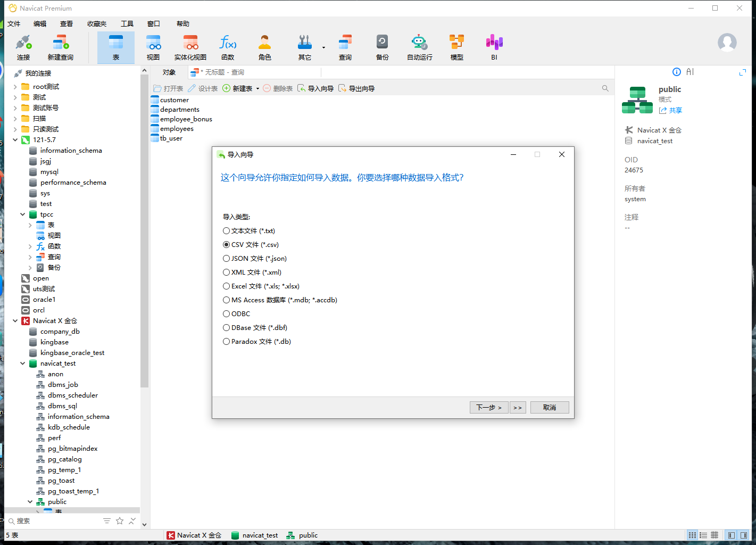Switch to detail grid view in status bar
The width and height of the screenshot is (756, 545).
pyautogui.click(x=715, y=535)
